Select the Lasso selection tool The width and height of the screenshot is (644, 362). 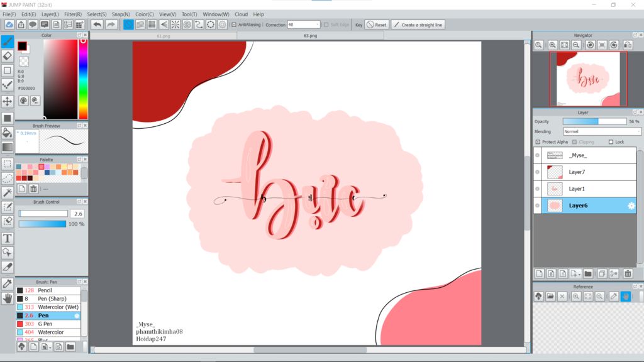click(8, 178)
